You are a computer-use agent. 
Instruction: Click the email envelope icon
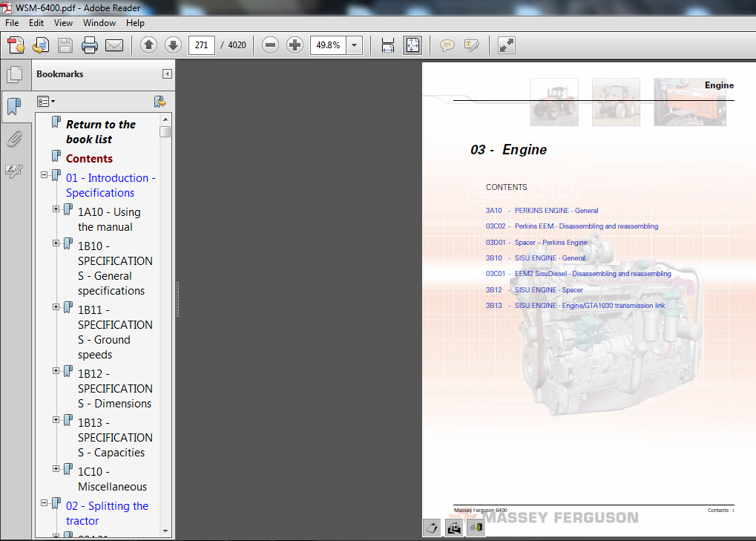[114, 45]
